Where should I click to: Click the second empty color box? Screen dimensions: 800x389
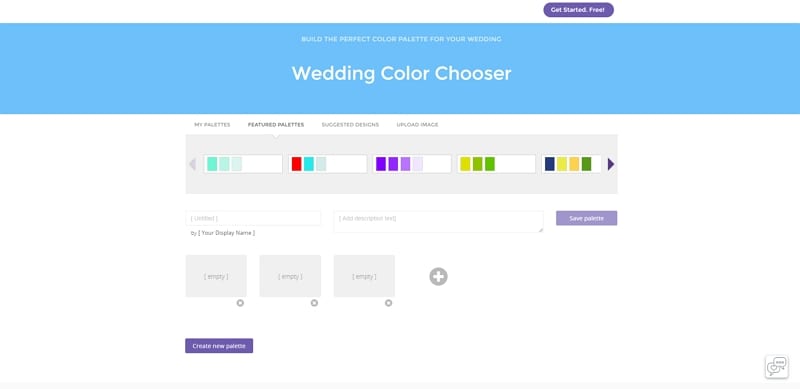(290, 276)
